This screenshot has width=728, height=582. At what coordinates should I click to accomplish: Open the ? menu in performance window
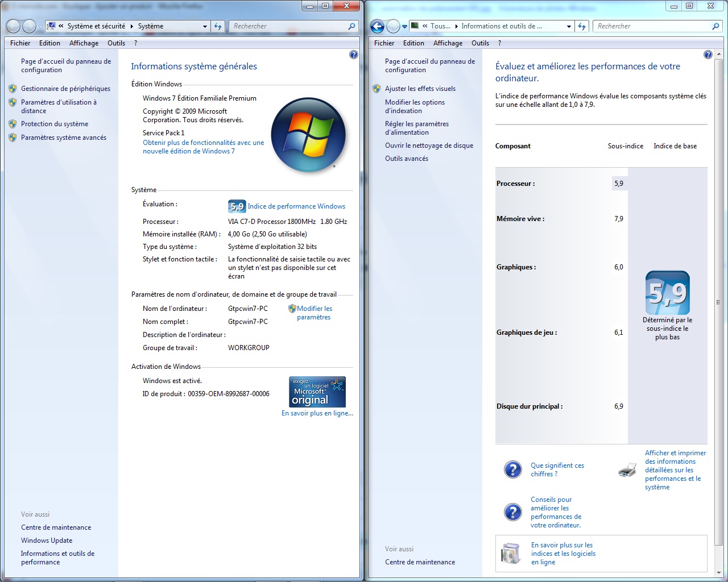click(x=500, y=43)
